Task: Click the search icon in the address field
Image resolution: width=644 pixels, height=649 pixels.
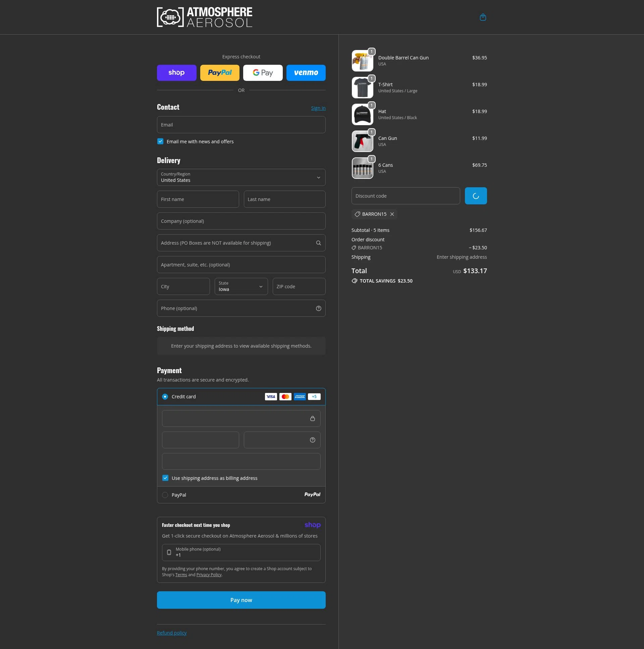Action: [x=318, y=243]
